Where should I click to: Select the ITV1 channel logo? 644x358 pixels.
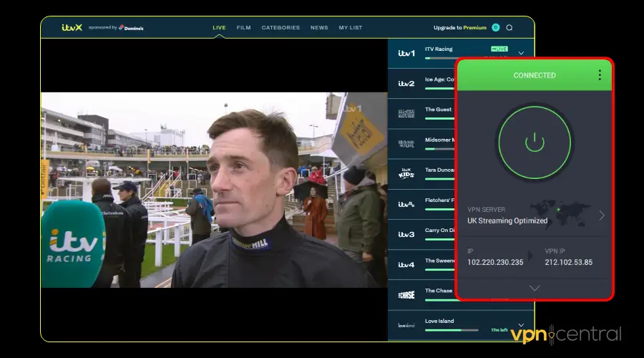pyautogui.click(x=406, y=53)
